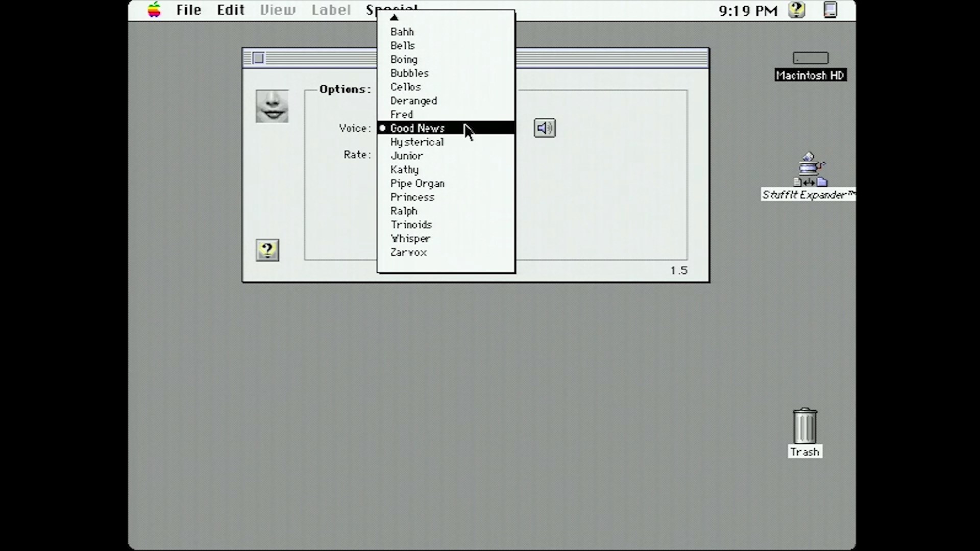Click the Help menu bar icon
This screenshot has height=551, width=980.
(x=796, y=9)
